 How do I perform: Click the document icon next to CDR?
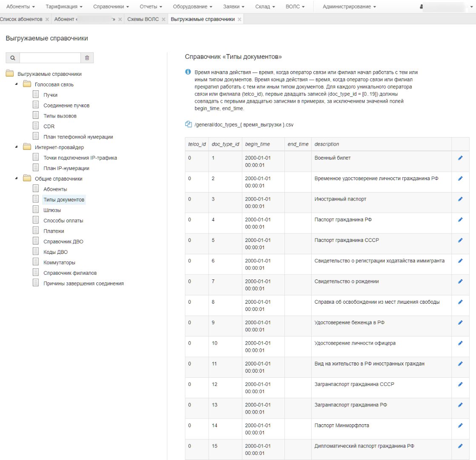[36, 126]
